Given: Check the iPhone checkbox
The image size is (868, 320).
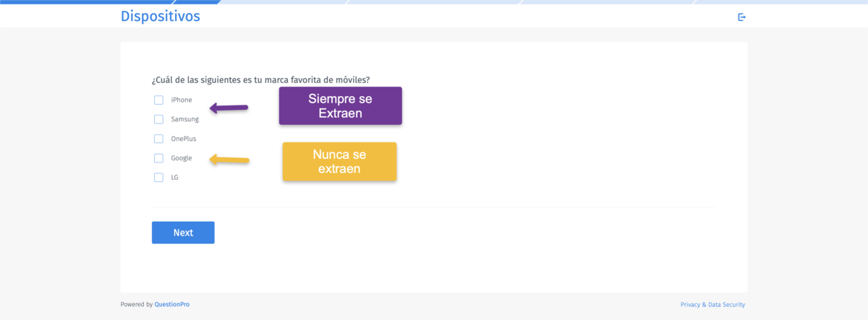Looking at the screenshot, I should click(158, 100).
